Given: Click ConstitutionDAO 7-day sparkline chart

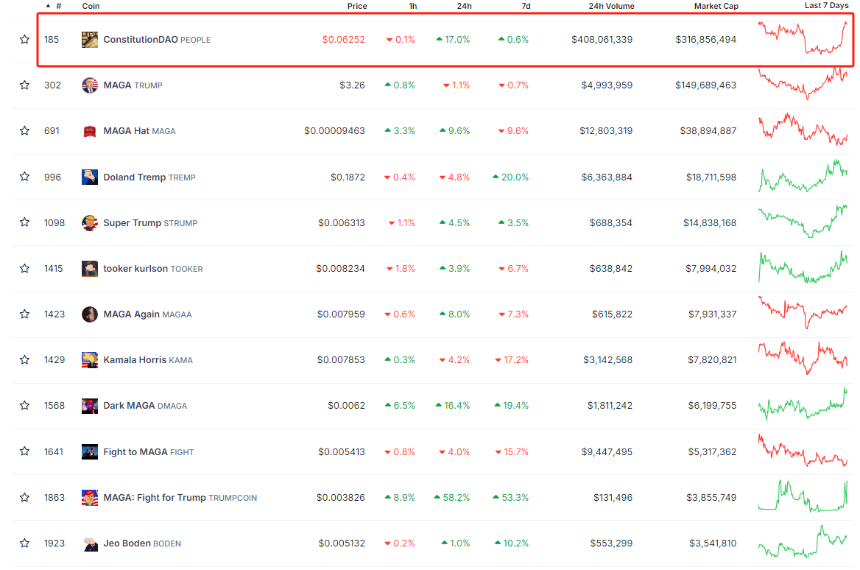Looking at the screenshot, I should pyautogui.click(x=803, y=37).
